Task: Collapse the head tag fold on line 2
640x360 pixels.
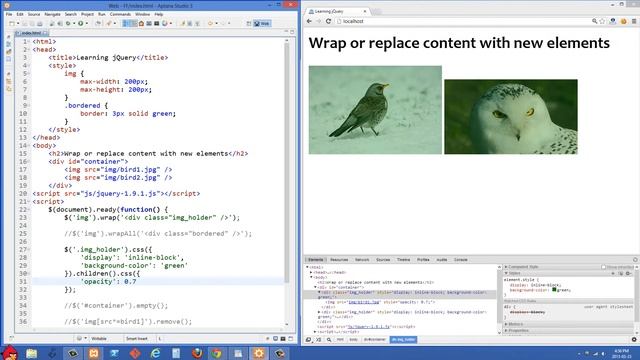Action: 29,50
